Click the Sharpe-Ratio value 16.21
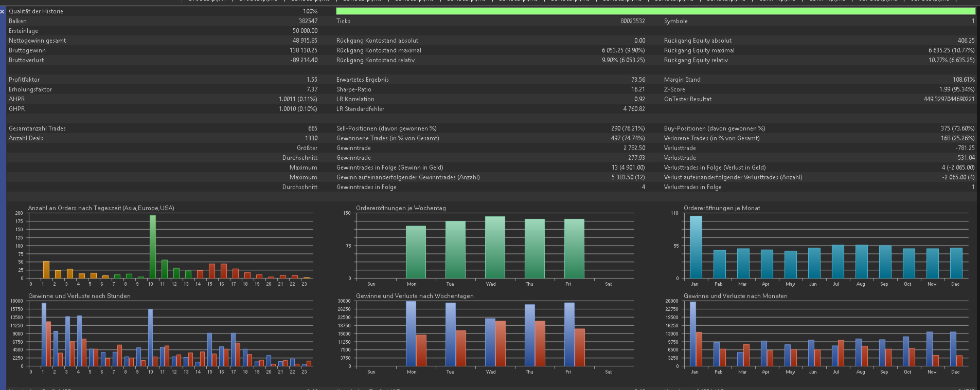 click(x=638, y=89)
